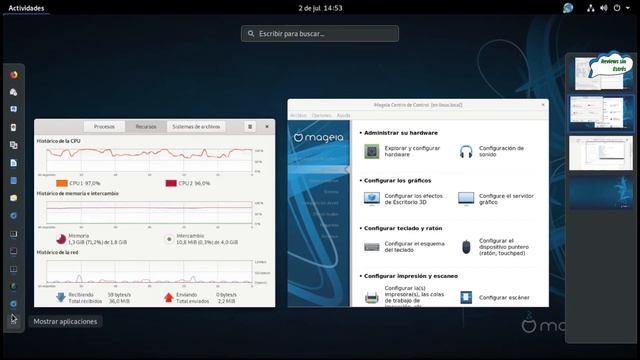Screen dimensions: 640x360
Task: Open the clock showing 2 de jul 14:53
Action: pyautogui.click(x=320, y=8)
